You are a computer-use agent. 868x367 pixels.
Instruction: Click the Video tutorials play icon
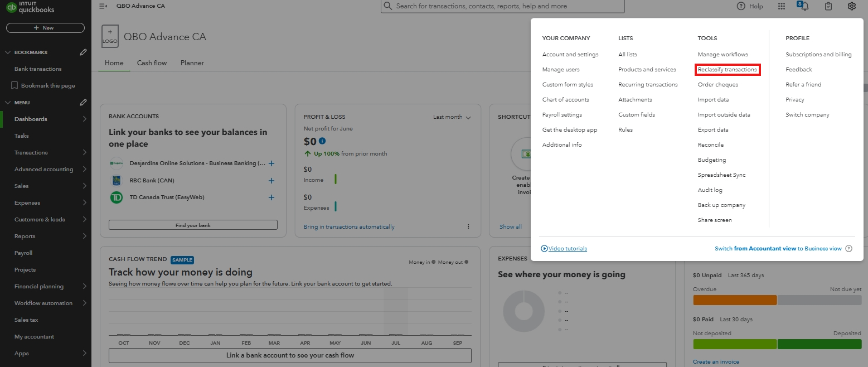tap(544, 249)
